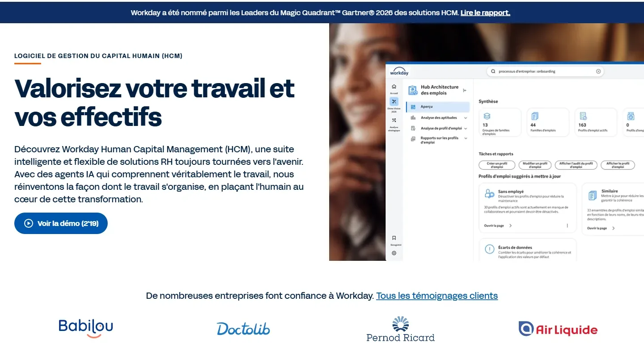Click chevron next to Ouvrir la page in Similaire
The width and height of the screenshot is (644, 343).
(x=613, y=228)
